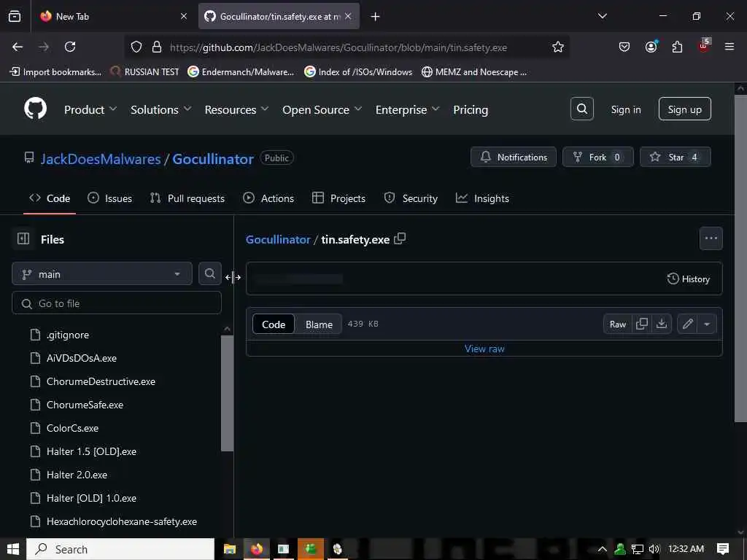The height and width of the screenshot is (560, 747).
Task: Click the View raw link
Action: point(484,349)
